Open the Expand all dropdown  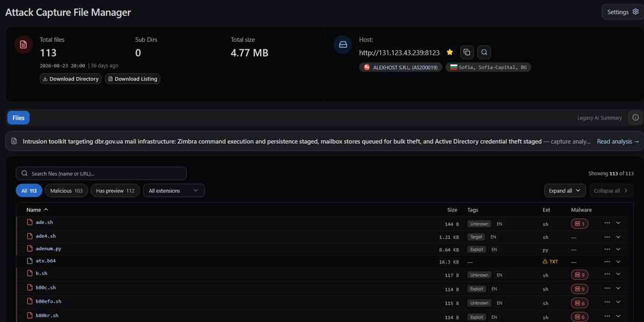(x=565, y=191)
